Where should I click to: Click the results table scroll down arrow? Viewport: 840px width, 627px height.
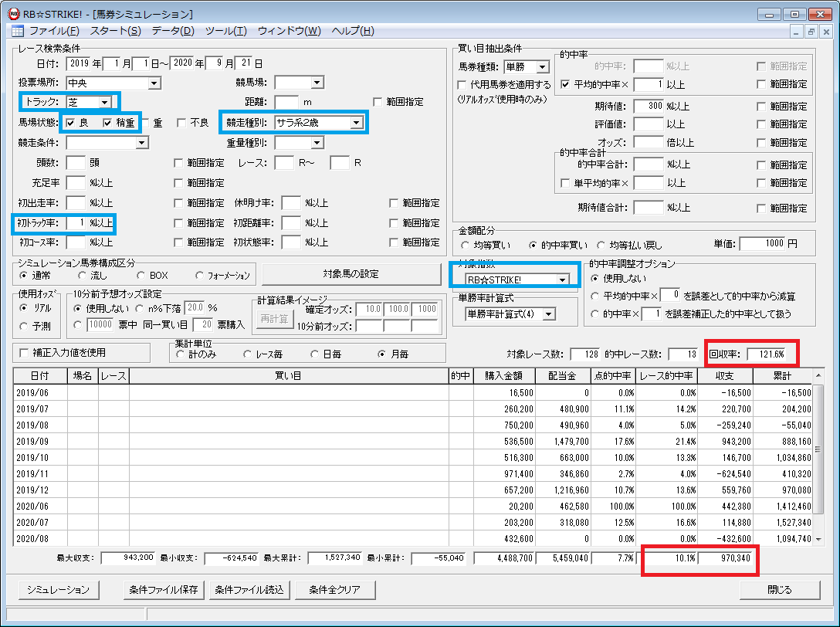818,539
